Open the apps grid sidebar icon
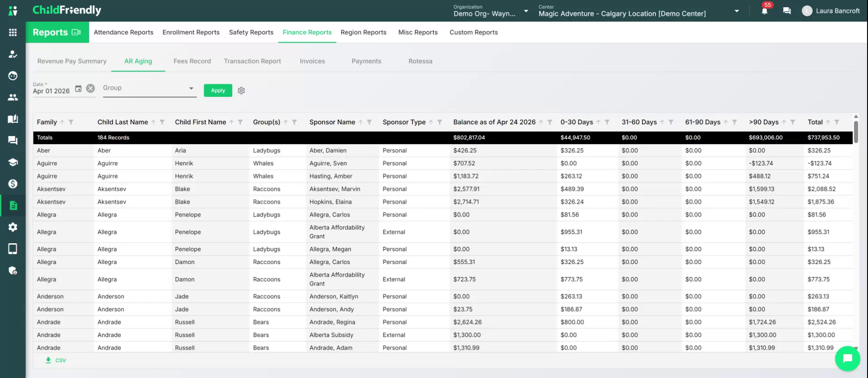Viewport: 868px width, 378px height. tap(13, 33)
